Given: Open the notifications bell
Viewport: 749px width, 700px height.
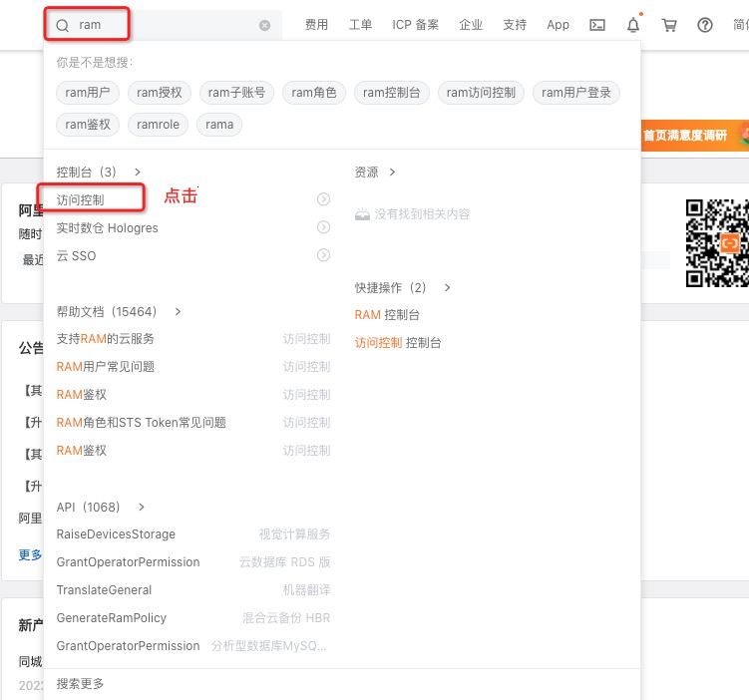Looking at the screenshot, I should click(633, 25).
